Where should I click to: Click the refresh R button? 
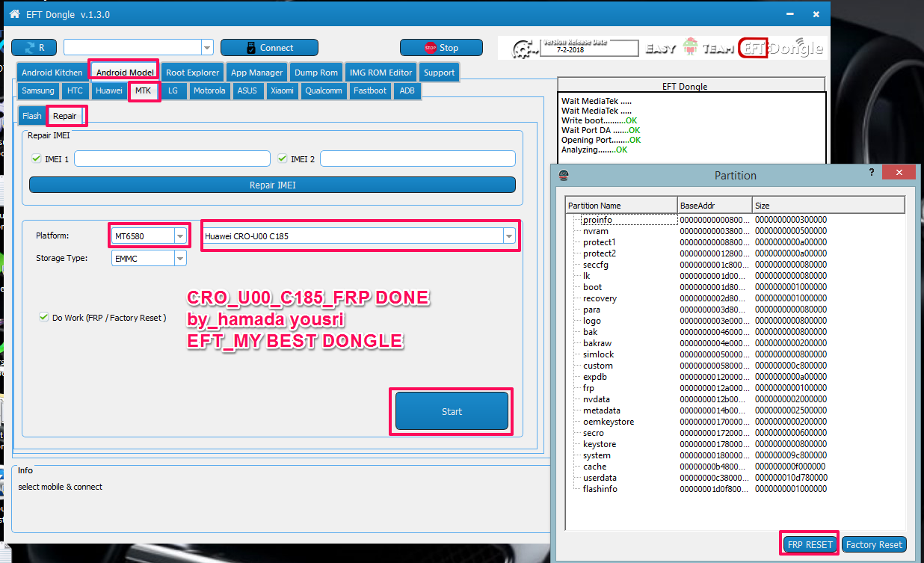34,48
